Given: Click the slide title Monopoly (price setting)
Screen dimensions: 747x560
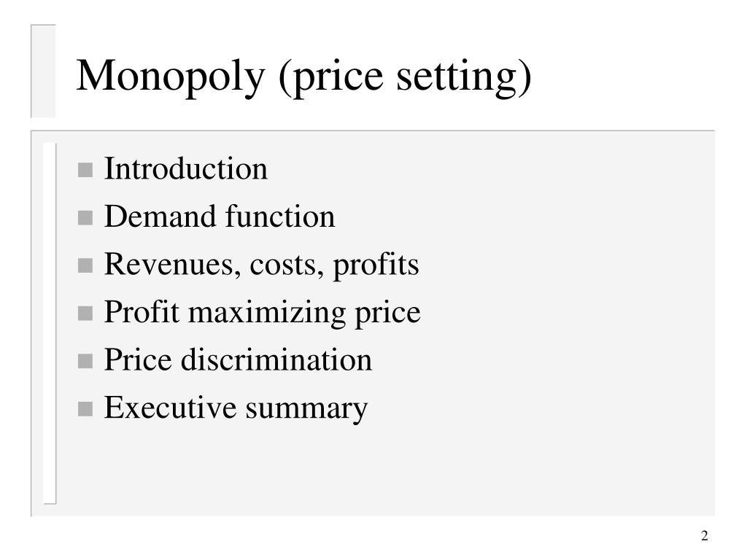Looking at the screenshot, I should (x=303, y=76).
